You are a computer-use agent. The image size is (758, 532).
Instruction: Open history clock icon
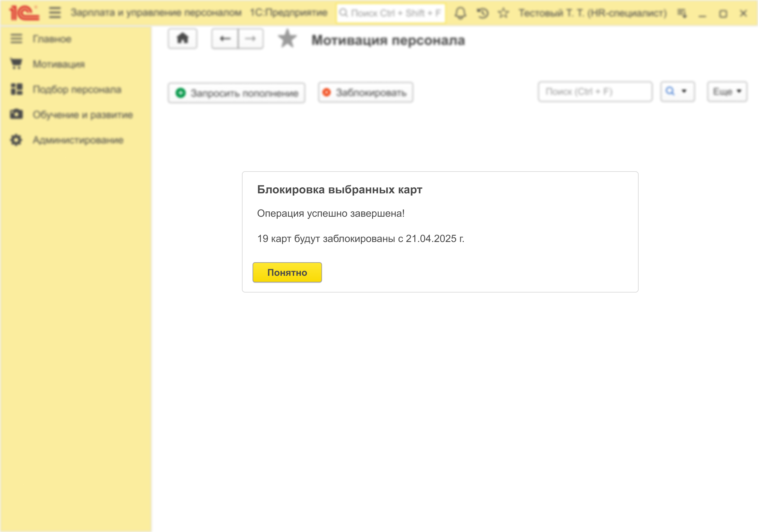pyautogui.click(x=482, y=13)
